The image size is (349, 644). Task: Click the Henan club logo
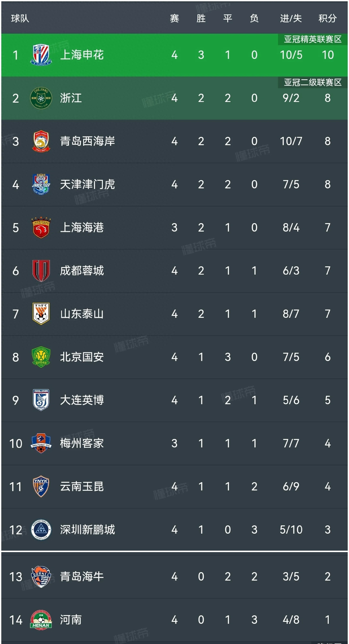(41, 620)
